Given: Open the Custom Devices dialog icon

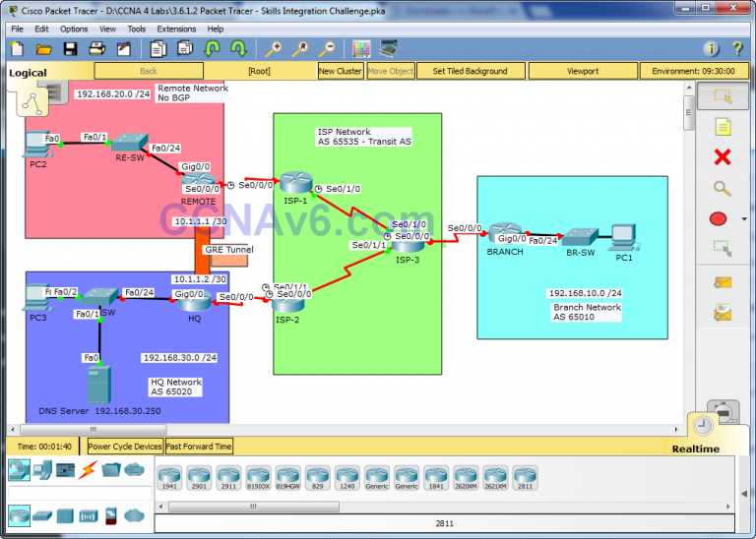Looking at the screenshot, I should 389,48.
